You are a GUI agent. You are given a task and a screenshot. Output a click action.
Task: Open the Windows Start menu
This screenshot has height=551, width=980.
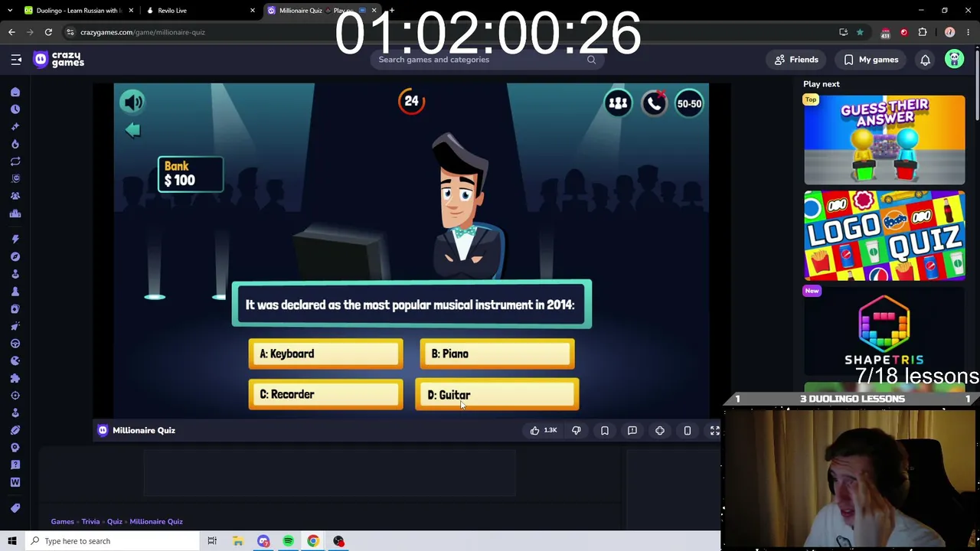pyautogui.click(x=12, y=541)
